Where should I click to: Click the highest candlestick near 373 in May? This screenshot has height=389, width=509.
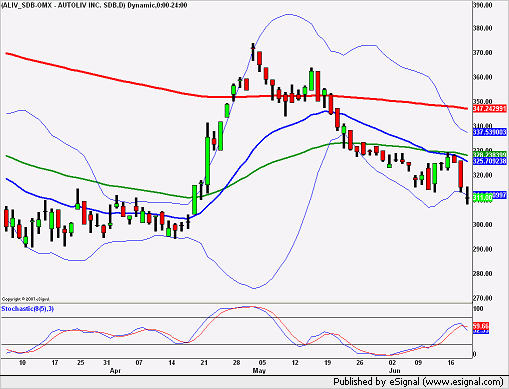click(253, 52)
